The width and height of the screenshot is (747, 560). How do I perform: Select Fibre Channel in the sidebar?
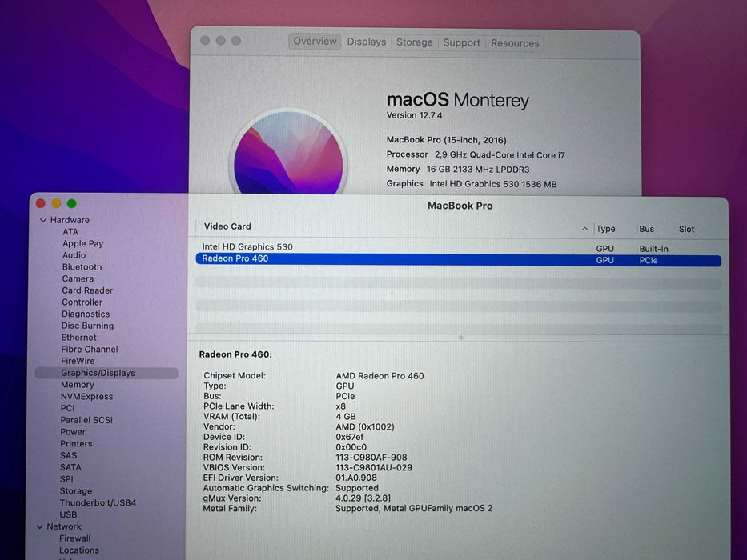point(90,349)
